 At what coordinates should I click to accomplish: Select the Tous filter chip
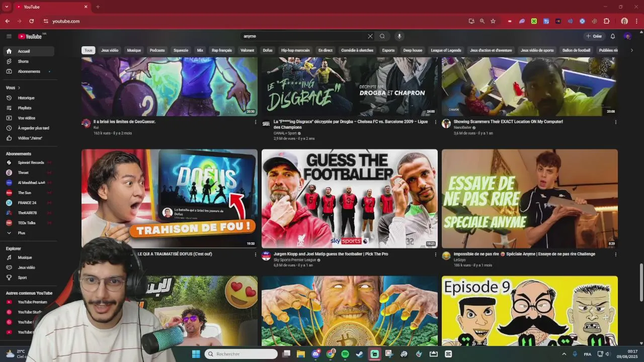(x=89, y=50)
